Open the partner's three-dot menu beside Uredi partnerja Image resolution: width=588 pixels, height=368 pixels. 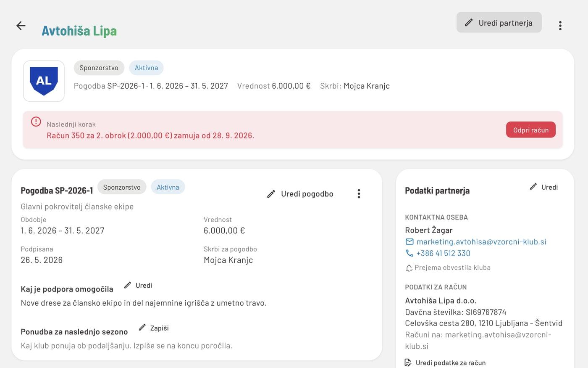coord(560,26)
